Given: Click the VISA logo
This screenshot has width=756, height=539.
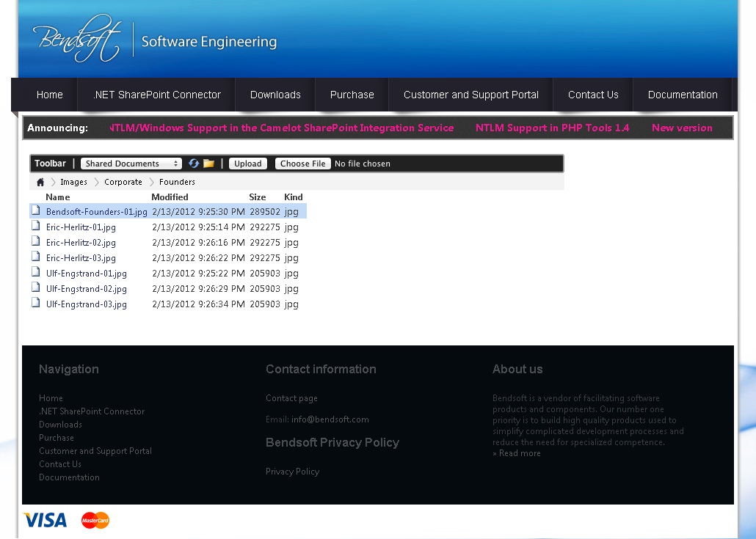Looking at the screenshot, I should pyautogui.click(x=46, y=520).
